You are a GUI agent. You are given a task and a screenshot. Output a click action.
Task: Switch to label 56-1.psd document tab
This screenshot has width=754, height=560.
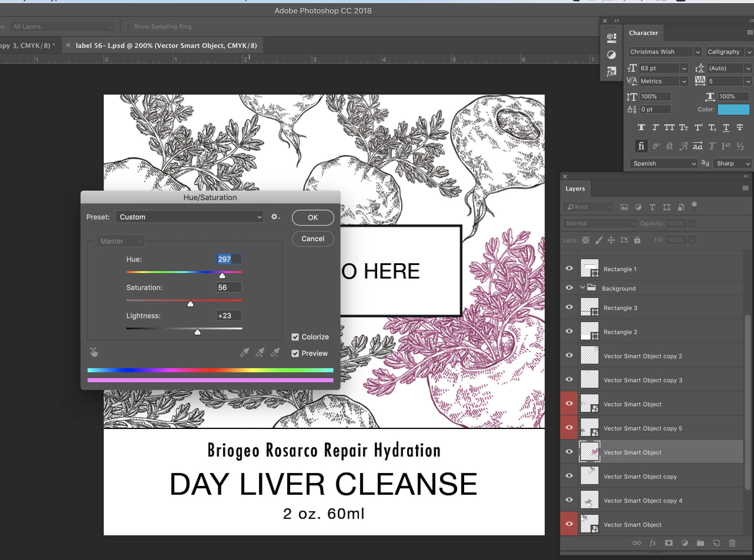click(166, 45)
